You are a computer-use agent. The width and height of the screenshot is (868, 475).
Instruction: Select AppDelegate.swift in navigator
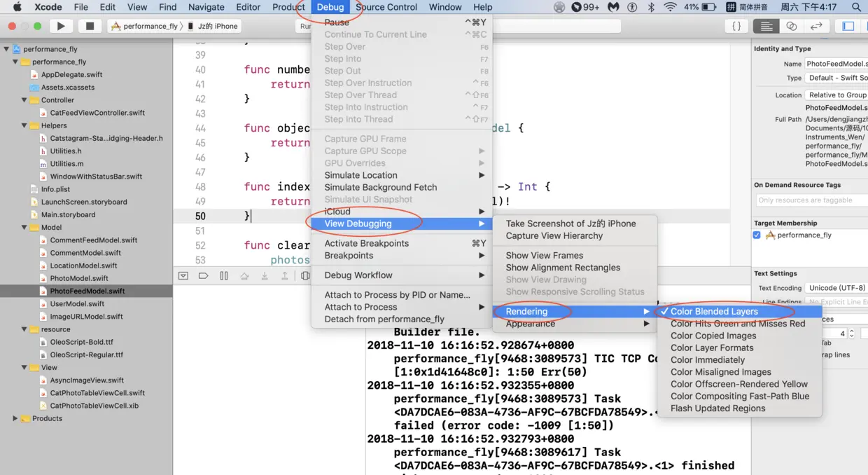71,74
